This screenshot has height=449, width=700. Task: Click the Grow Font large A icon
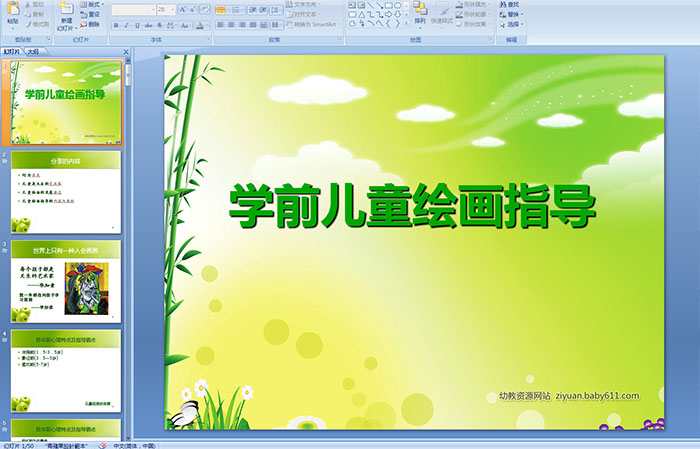183,9
